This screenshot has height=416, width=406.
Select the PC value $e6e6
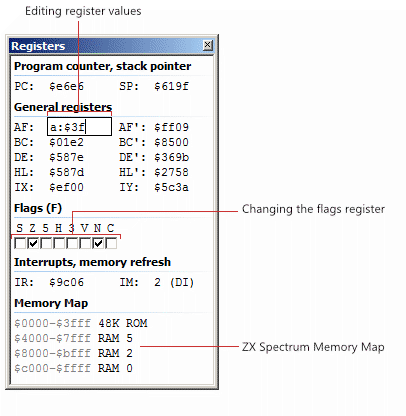(66, 86)
